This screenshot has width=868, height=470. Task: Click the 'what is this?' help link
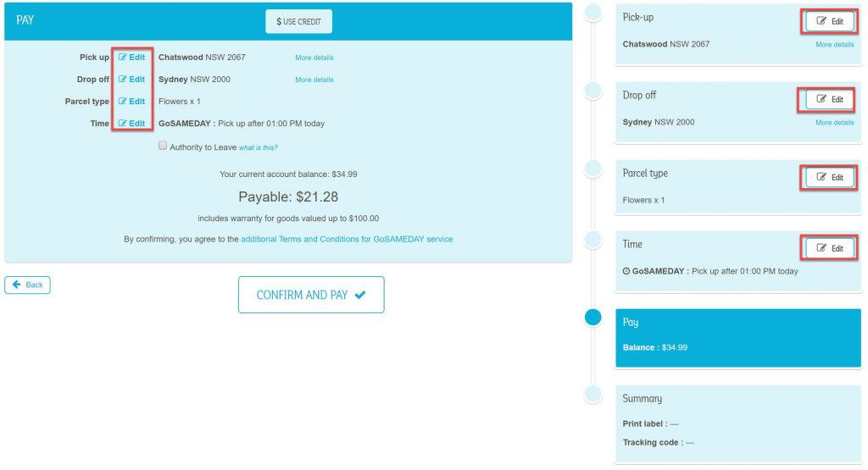(258, 147)
